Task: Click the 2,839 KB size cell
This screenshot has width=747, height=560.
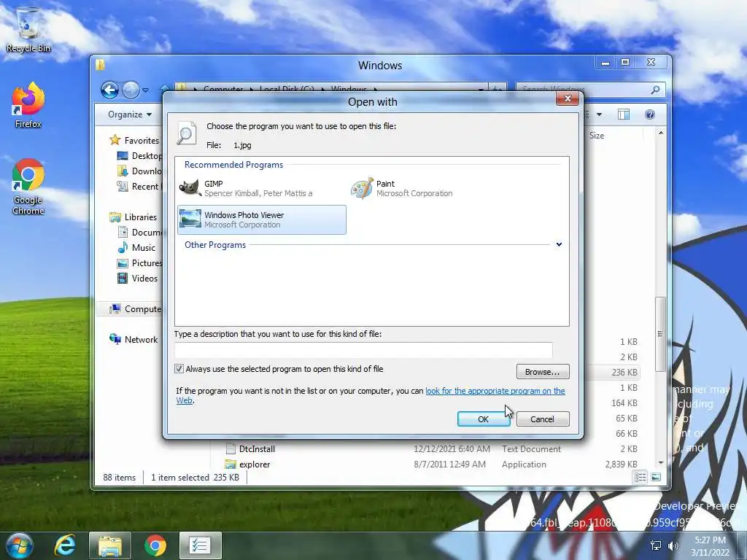Action: (x=621, y=464)
